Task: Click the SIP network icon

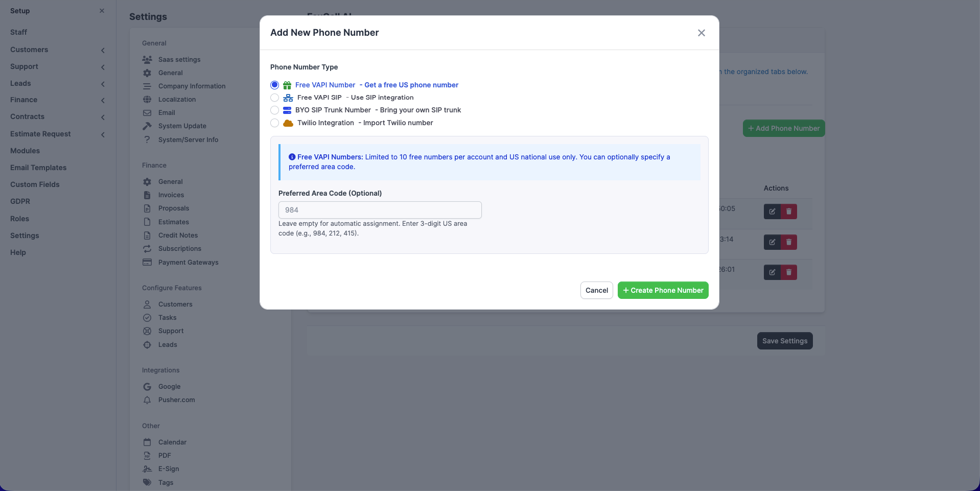Action: point(288,98)
